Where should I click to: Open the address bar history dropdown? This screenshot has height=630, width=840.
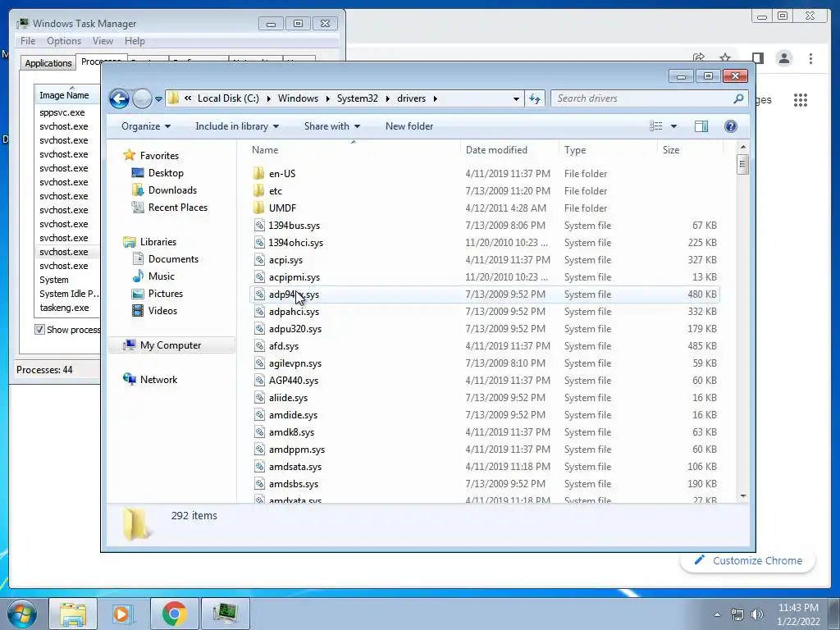(516, 98)
